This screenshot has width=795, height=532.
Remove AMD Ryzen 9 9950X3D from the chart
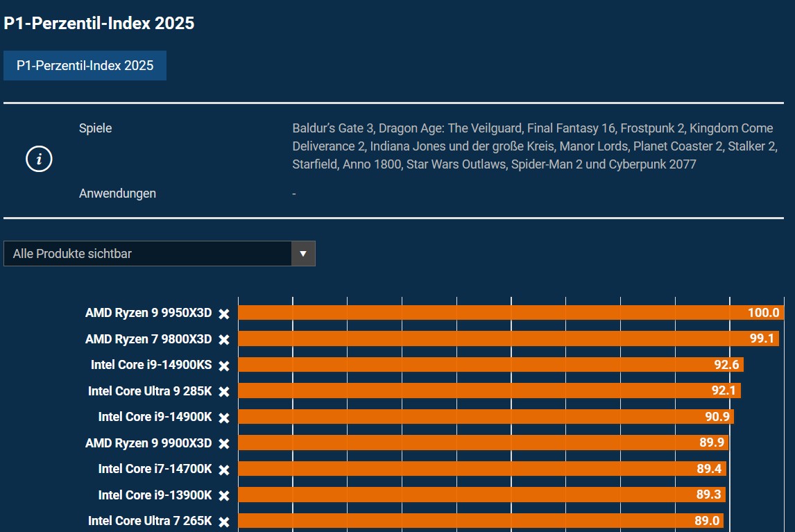click(223, 313)
